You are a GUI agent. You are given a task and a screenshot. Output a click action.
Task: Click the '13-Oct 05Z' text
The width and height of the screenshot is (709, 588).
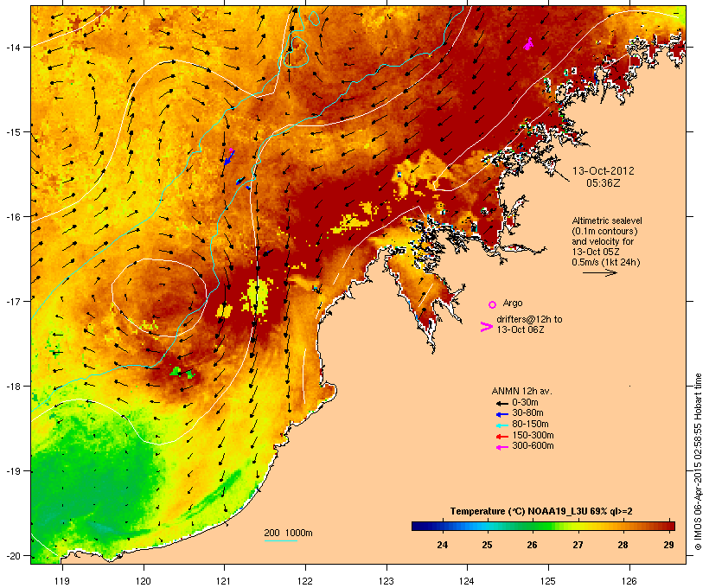click(596, 252)
